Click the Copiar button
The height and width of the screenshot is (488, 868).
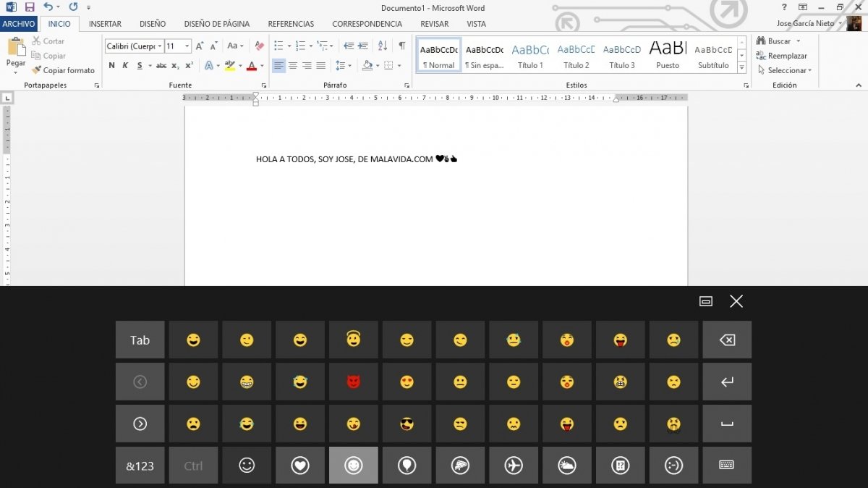(48, 56)
